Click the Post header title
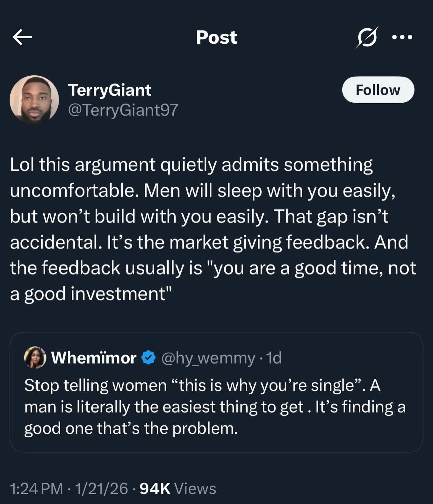This screenshot has height=504, width=433. tap(216, 37)
